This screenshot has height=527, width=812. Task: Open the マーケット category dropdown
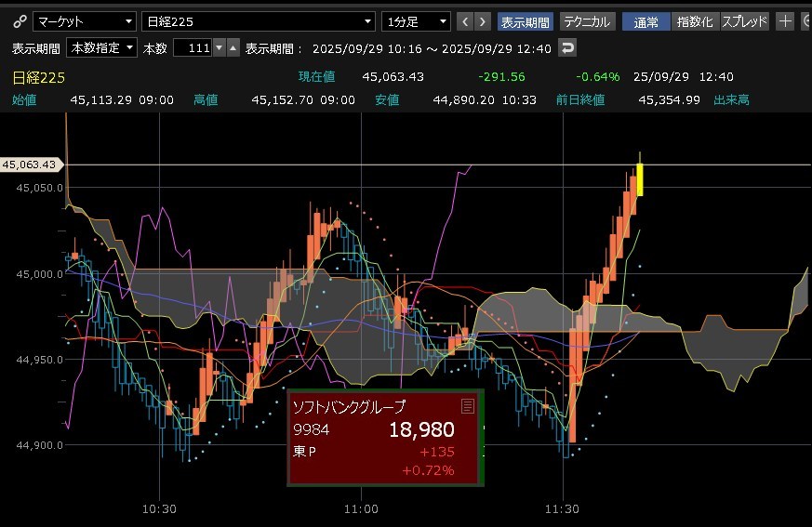[x=84, y=21]
